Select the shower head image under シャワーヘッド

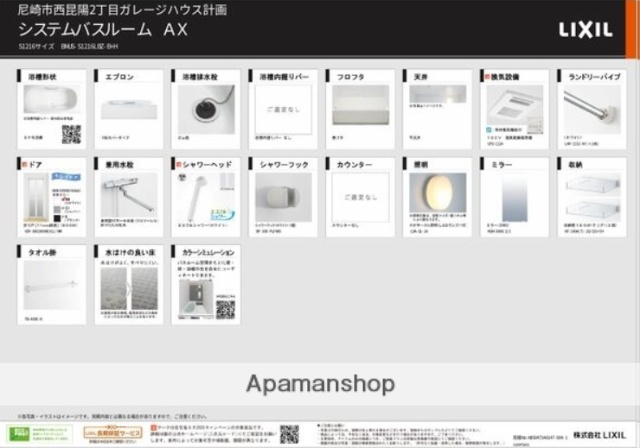click(203, 190)
